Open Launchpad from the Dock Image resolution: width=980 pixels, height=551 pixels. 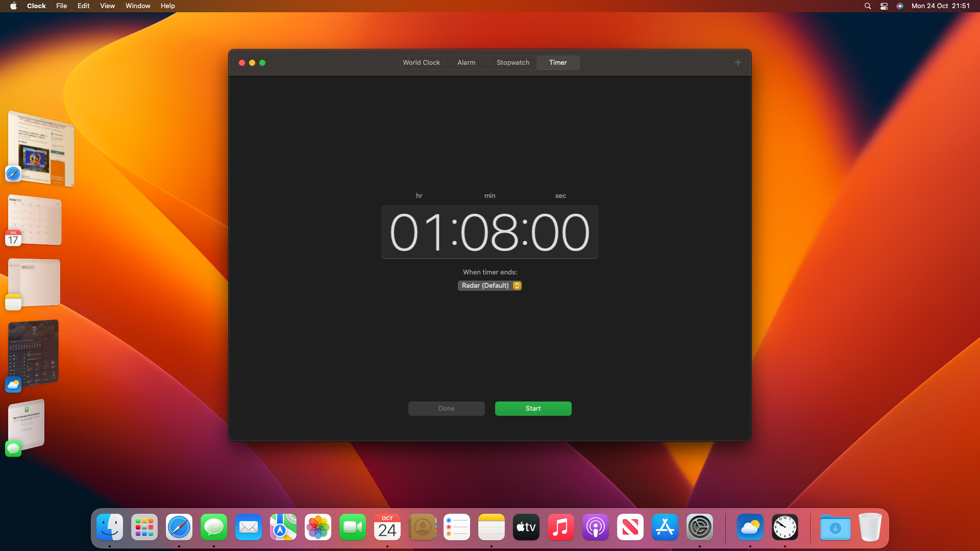click(144, 528)
